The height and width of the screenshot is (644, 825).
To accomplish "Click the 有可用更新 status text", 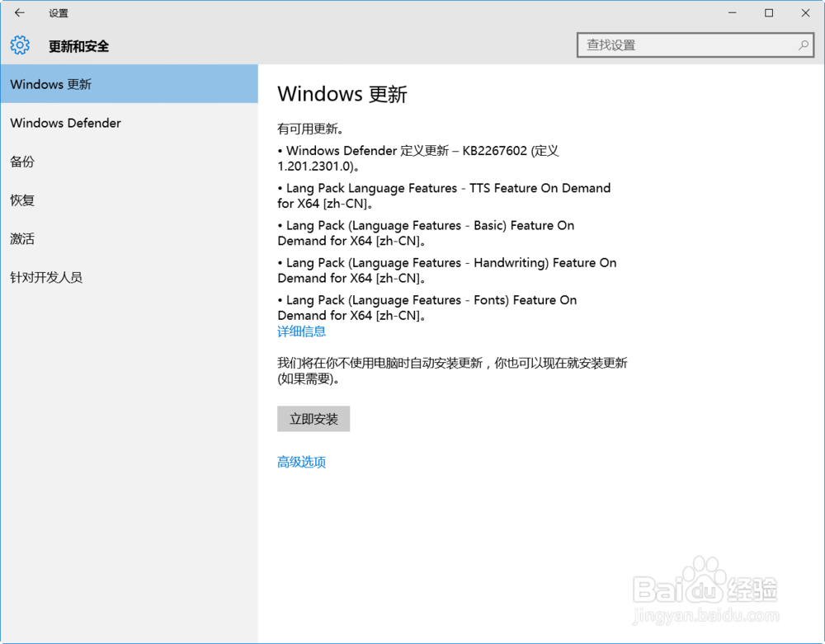I will tap(310, 129).
